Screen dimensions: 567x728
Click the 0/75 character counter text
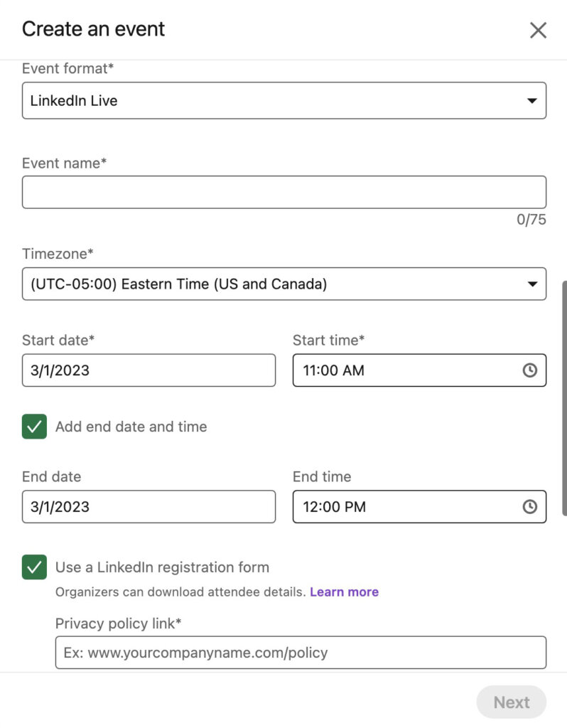click(x=531, y=220)
